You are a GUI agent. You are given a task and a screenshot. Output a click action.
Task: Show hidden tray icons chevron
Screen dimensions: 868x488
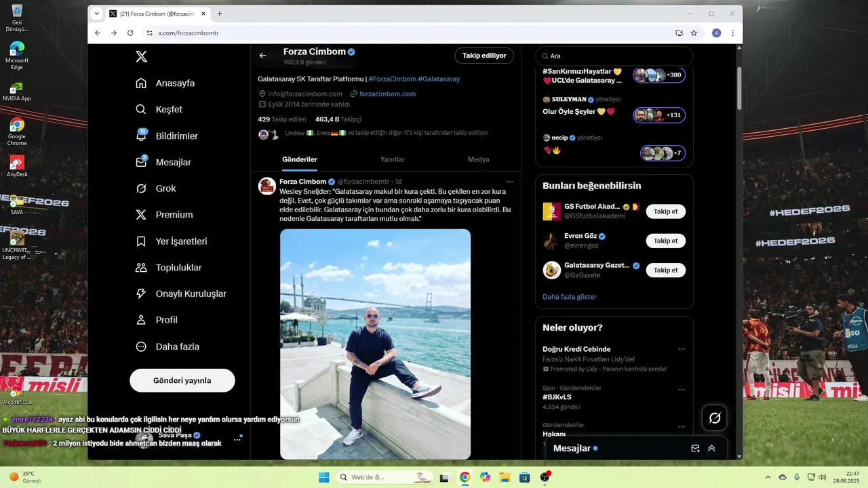[x=768, y=477]
